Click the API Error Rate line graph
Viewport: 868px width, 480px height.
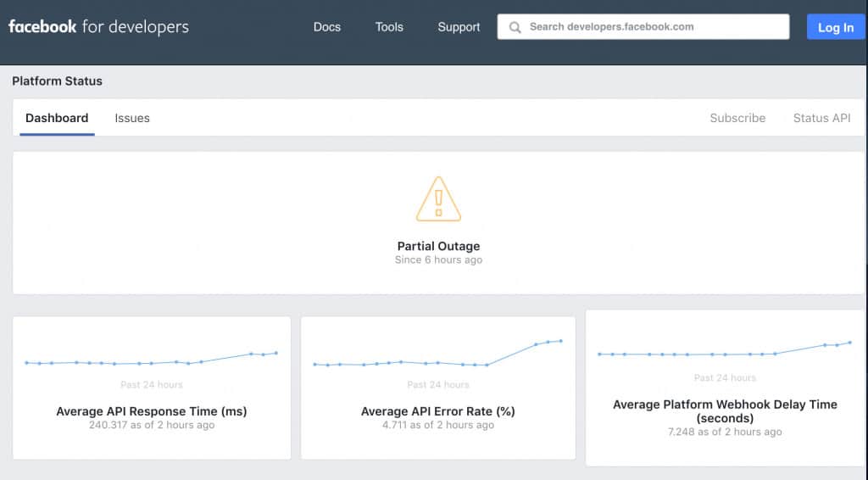pos(437,356)
